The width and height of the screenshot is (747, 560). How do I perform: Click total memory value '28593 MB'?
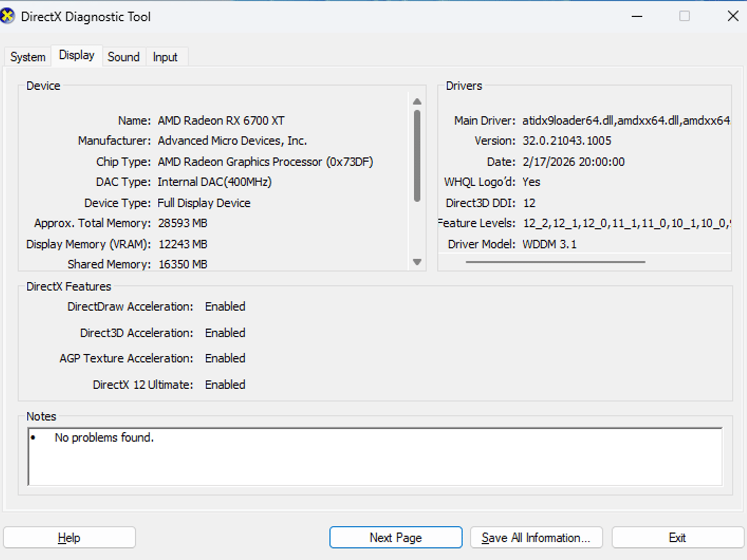[x=183, y=223]
